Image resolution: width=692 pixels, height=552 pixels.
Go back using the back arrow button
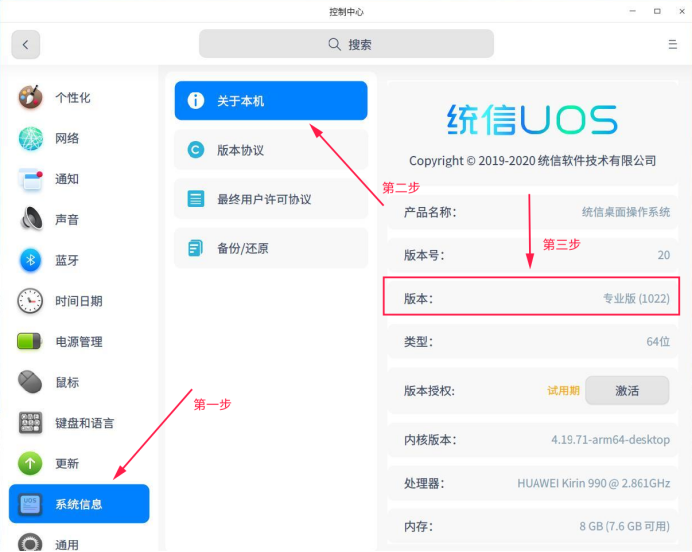coord(26,44)
